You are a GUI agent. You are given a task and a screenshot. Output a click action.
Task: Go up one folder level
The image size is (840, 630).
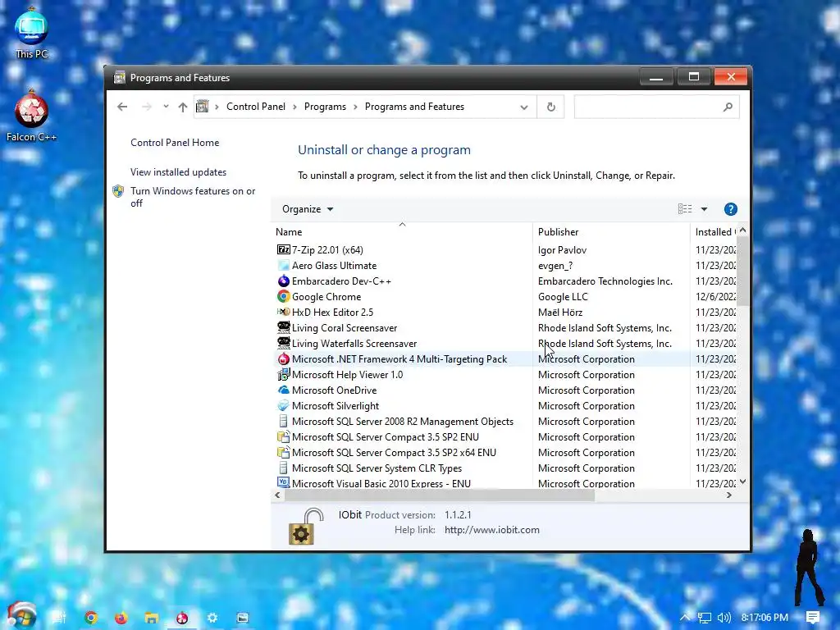click(183, 107)
